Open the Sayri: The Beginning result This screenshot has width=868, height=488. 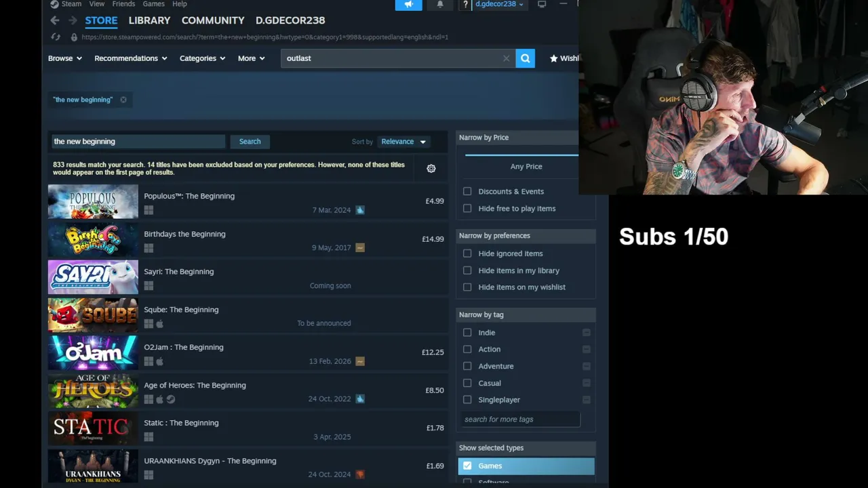248,277
